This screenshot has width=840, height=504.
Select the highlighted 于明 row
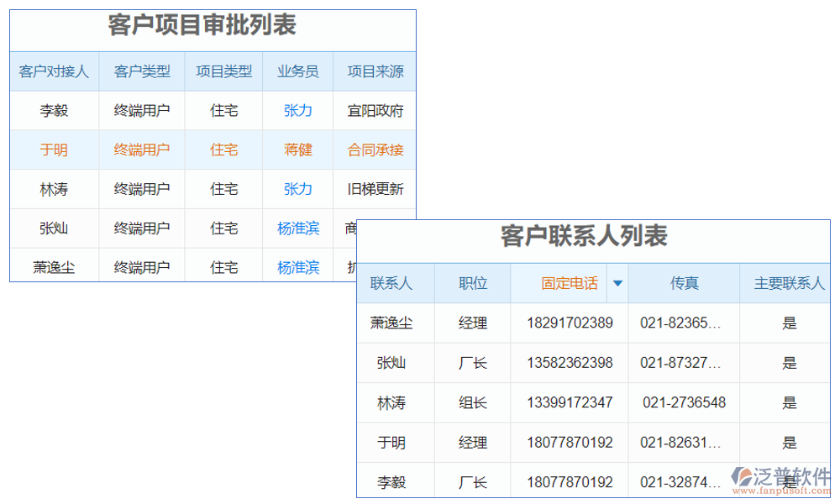point(54,150)
